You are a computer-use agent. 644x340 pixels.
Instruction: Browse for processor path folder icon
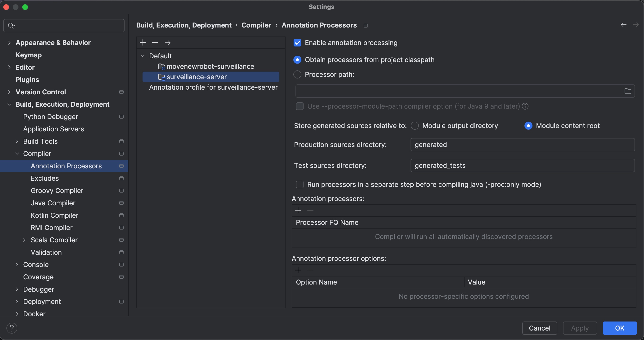627,91
